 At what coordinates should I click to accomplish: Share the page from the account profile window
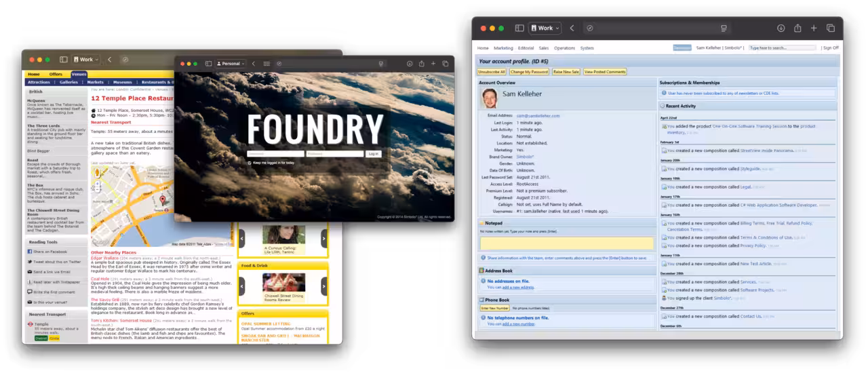click(797, 28)
